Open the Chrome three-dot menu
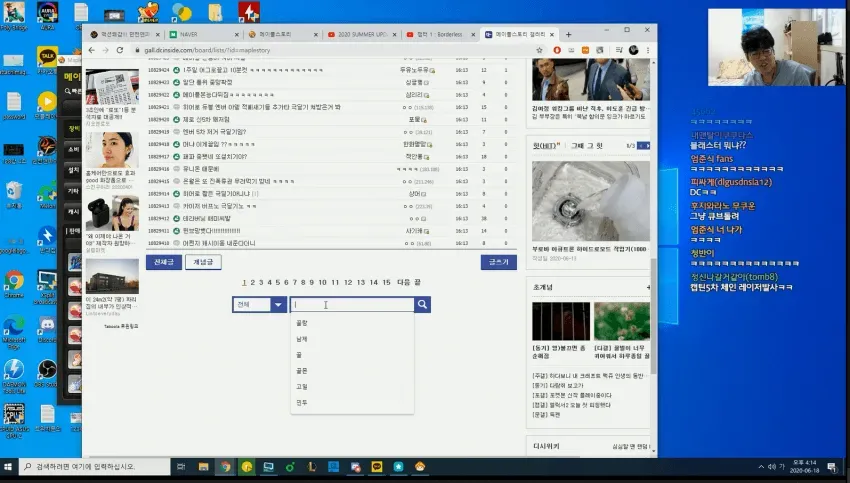The height and width of the screenshot is (483, 850). pos(648,50)
